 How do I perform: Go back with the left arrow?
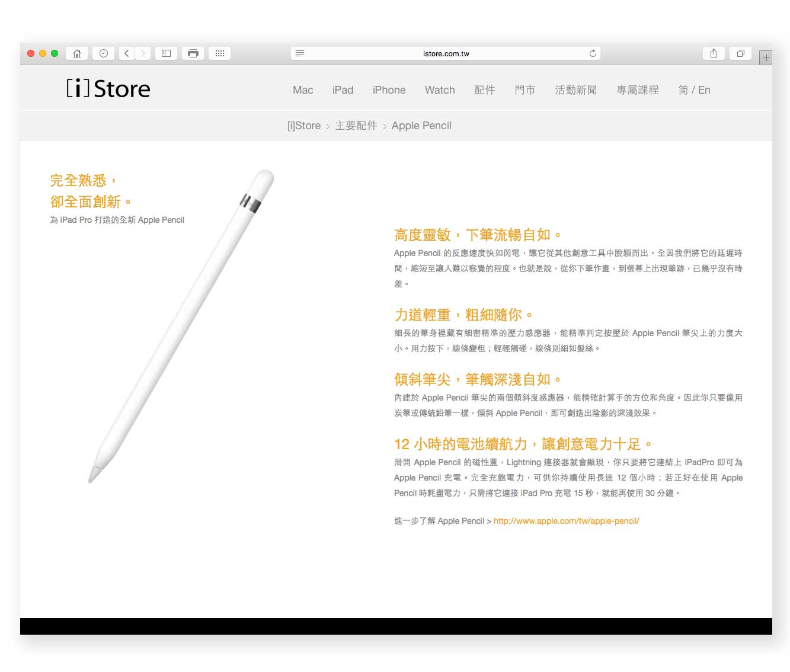127,53
